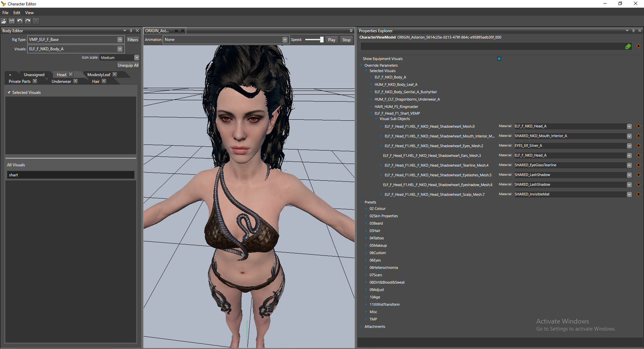This screenshot has width=644, height=349.
Task: Click the green pencil edit icon
Action: point(628,46)
